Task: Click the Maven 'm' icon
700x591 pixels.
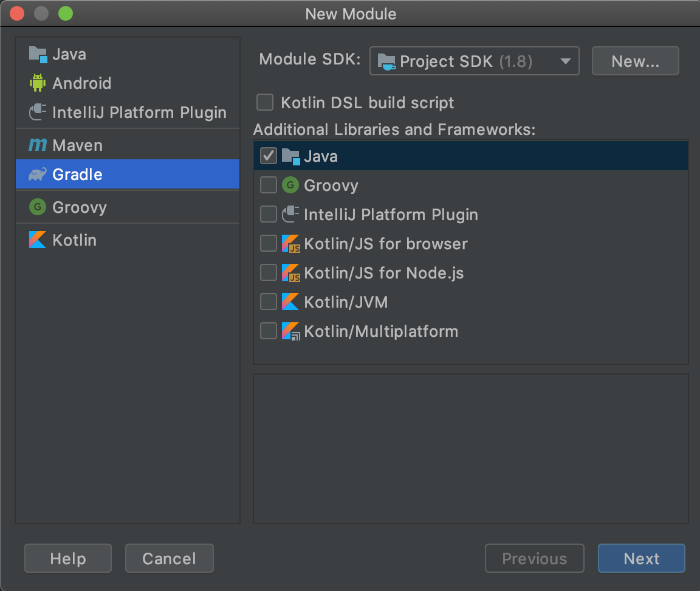Action: (x=38, y=145)
